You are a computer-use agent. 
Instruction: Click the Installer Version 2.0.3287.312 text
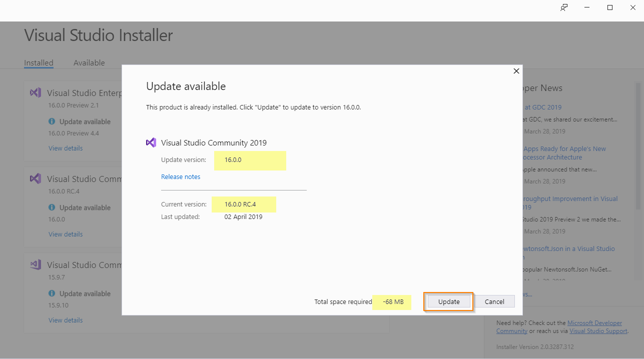pyautogui.click(x=535, y=347)
